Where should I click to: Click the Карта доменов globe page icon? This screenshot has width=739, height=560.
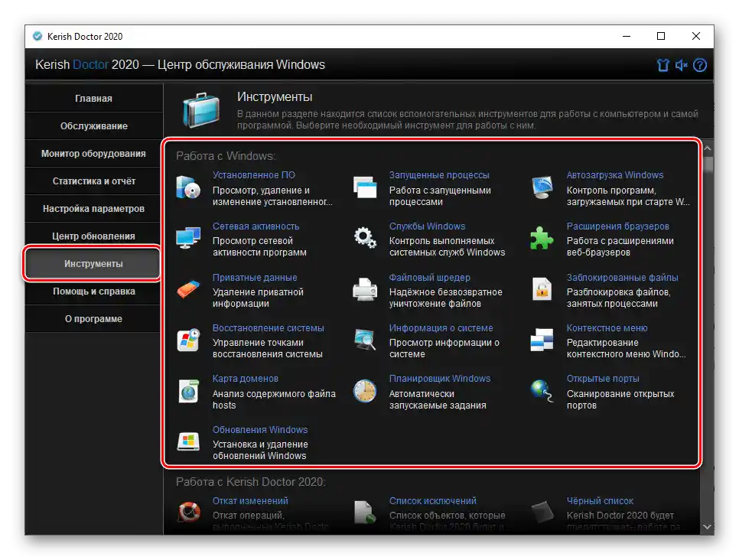pyautogui.click(x=188, y=391)
